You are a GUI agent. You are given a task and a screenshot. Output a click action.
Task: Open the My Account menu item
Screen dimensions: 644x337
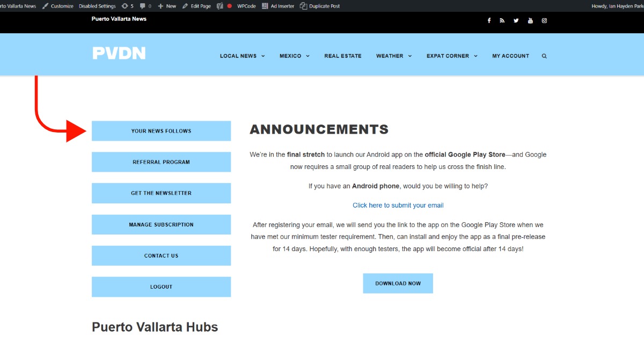[510, 56]
